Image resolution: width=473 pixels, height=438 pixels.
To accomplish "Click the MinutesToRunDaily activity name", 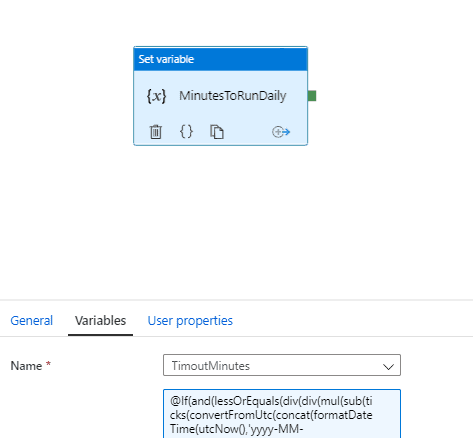I will [233, 96].
